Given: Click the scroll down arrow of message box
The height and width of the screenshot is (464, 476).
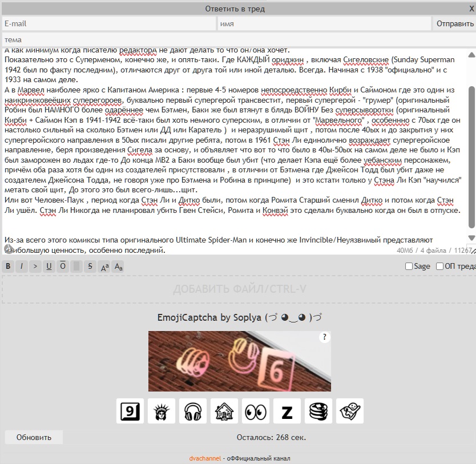Looking at the screenshot, I should tap(471, 237).
